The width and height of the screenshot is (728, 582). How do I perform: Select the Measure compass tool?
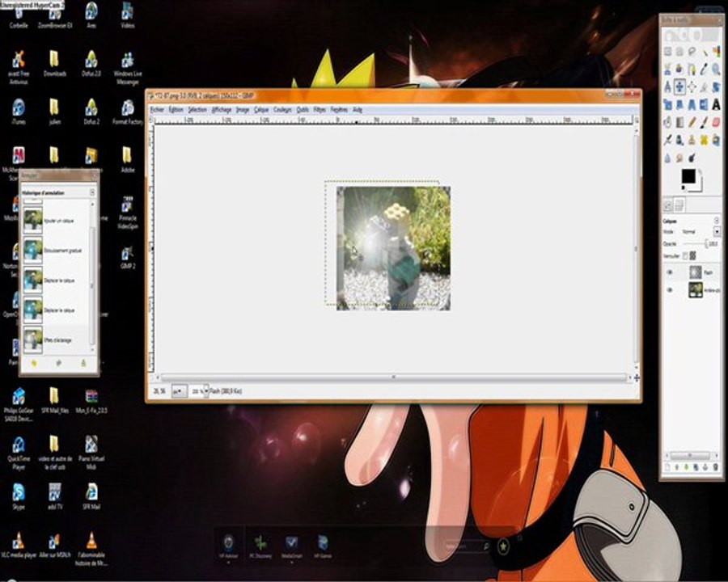click(x=667, y=86)
